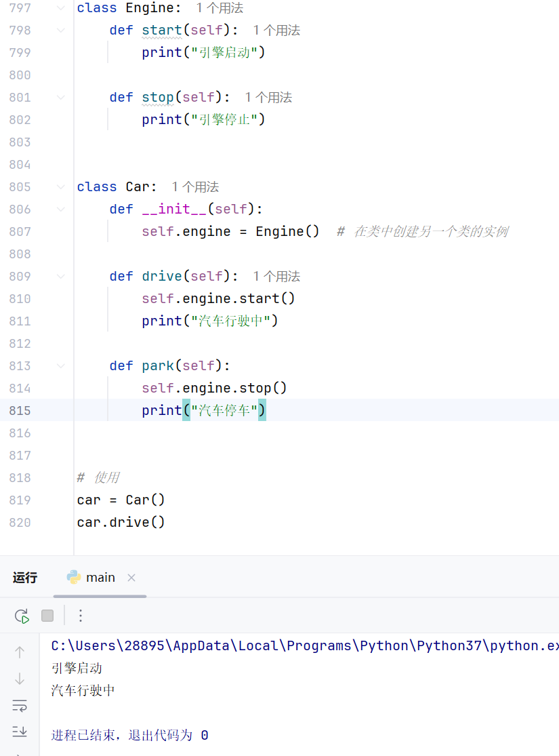559x756 pixels.
Task: Click the Python interpreter path in console output
Action: pos(304,645)
